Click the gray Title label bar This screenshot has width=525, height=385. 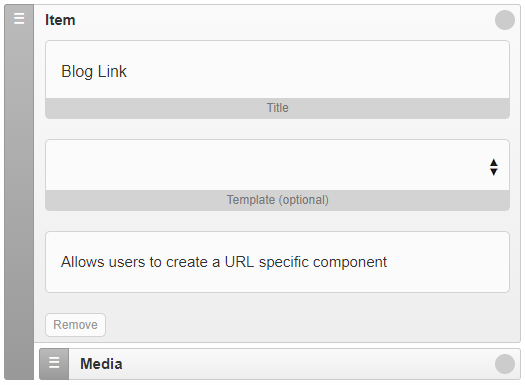point(277,108)
